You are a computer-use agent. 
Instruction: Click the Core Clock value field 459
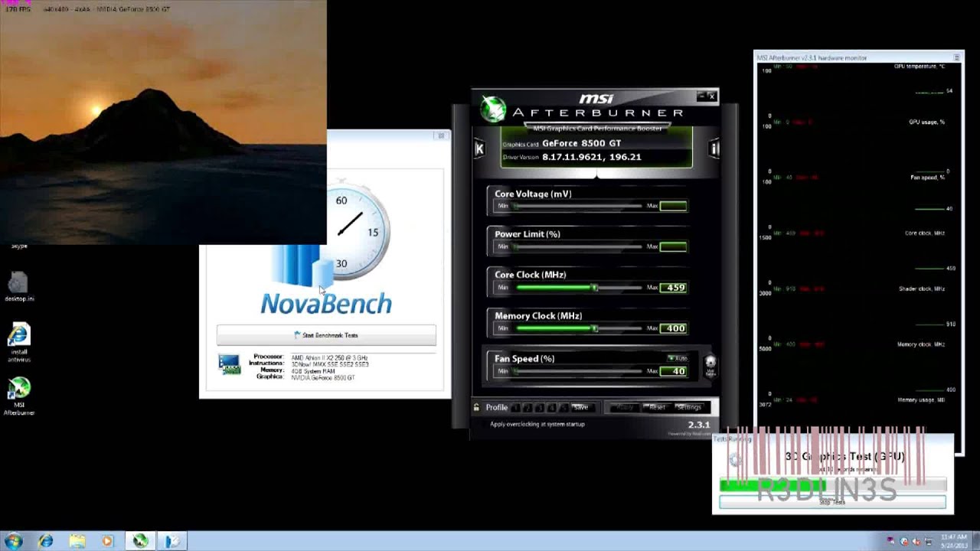point(674,288)
